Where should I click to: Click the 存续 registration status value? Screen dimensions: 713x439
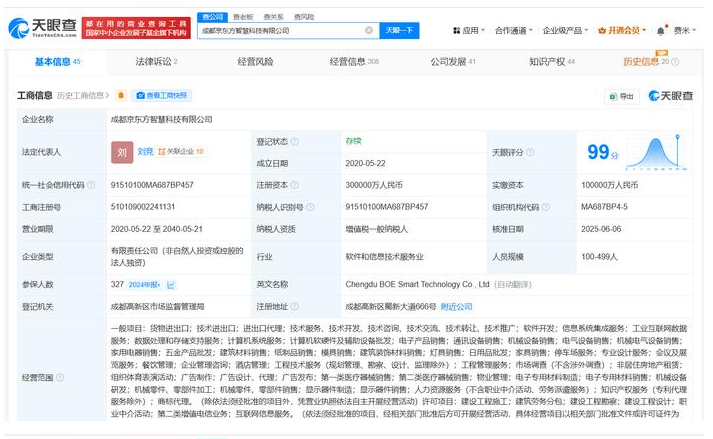tap(353, 141)
